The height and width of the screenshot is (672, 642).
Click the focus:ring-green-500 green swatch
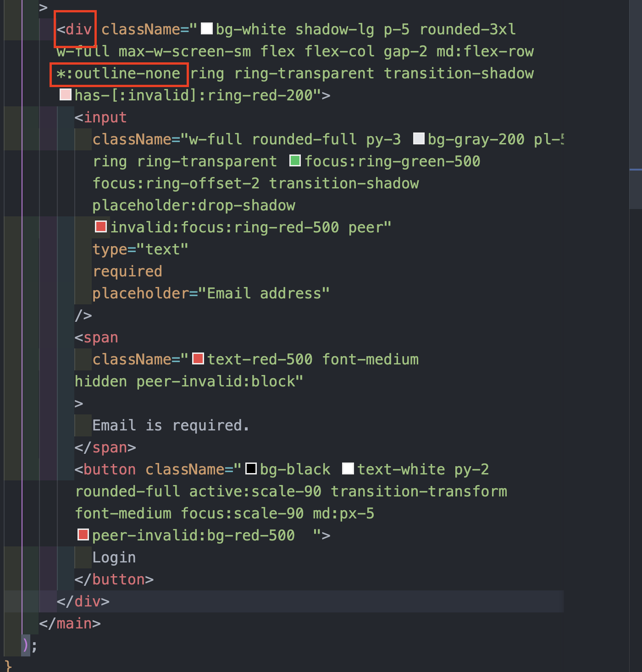[x=295, y=160]
